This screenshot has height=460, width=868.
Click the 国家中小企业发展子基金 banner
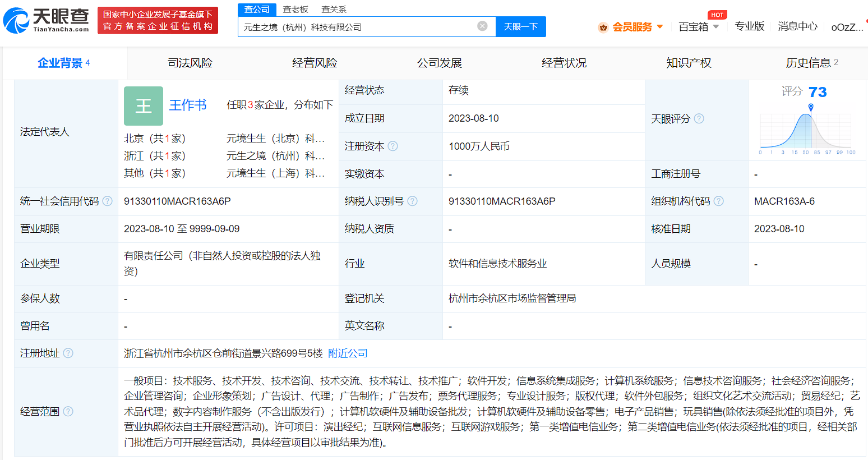[158, 20]
